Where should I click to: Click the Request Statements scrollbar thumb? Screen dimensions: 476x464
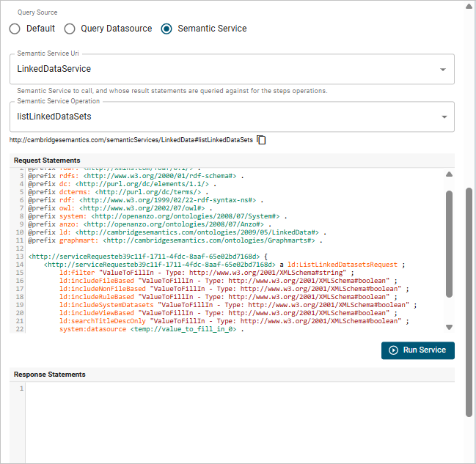[450, 242]
